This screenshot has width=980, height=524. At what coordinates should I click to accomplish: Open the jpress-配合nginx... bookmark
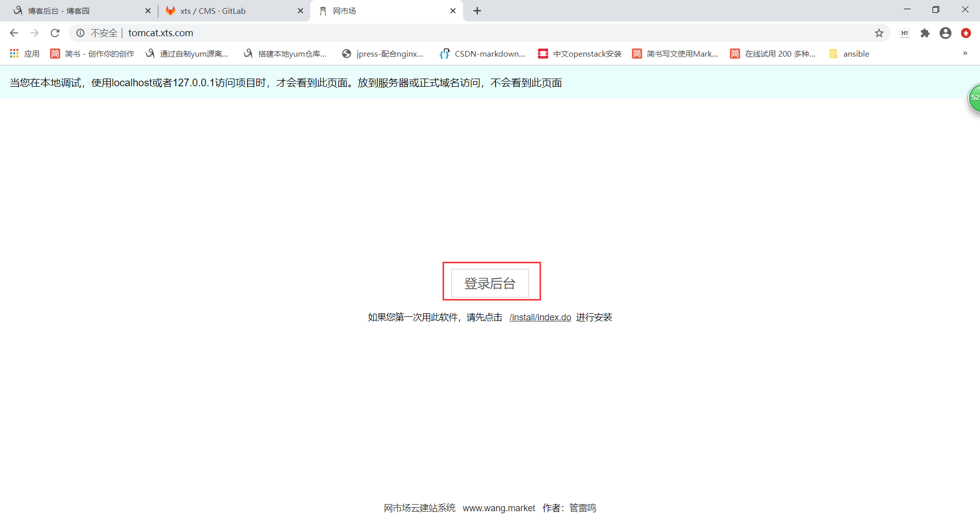pyautogui.click(x=383, y=54)
